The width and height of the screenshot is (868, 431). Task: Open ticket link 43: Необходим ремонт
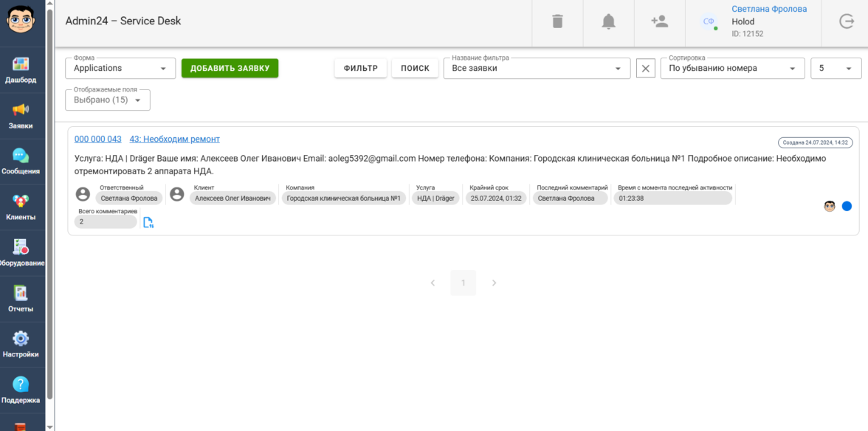[174, 139]
